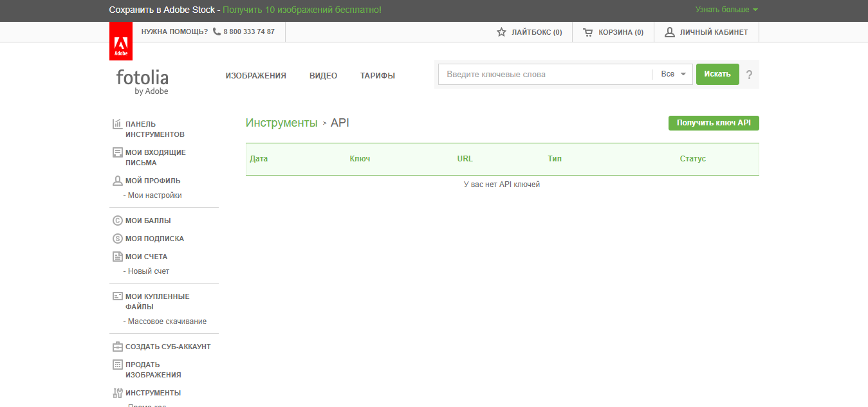Focus the keyword search input field

[545, 74]
